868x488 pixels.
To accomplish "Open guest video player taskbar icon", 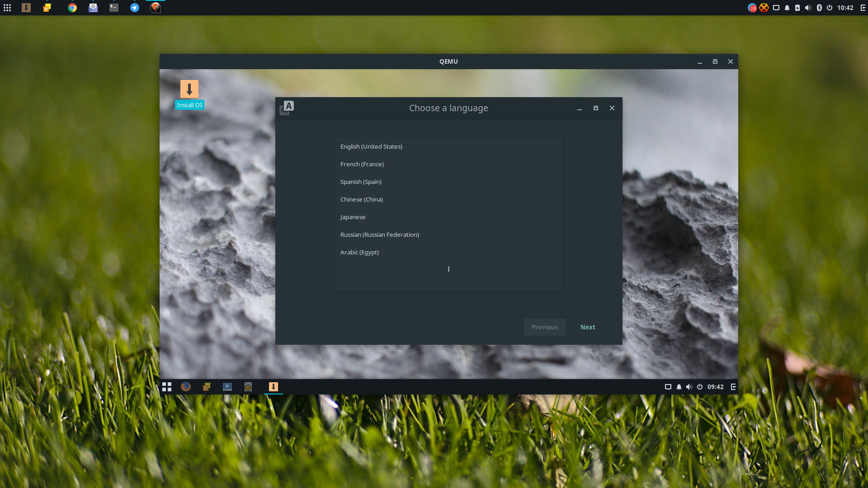I will tap(227, 387).
